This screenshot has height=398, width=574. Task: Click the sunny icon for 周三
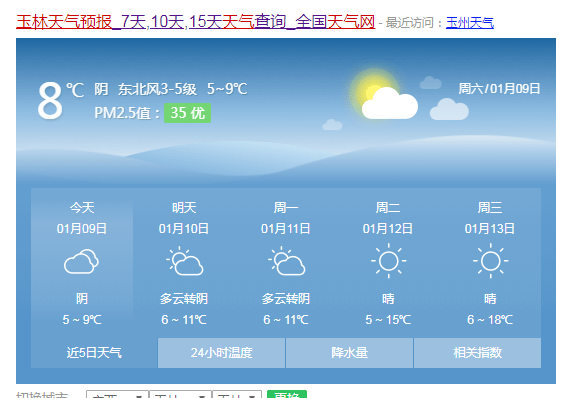491,261
